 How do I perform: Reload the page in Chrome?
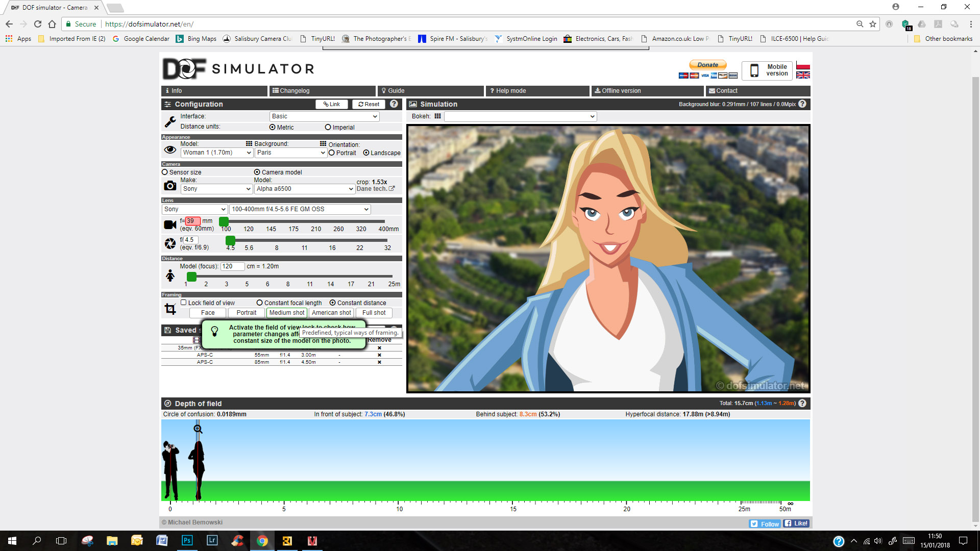[x=38, y=24]
